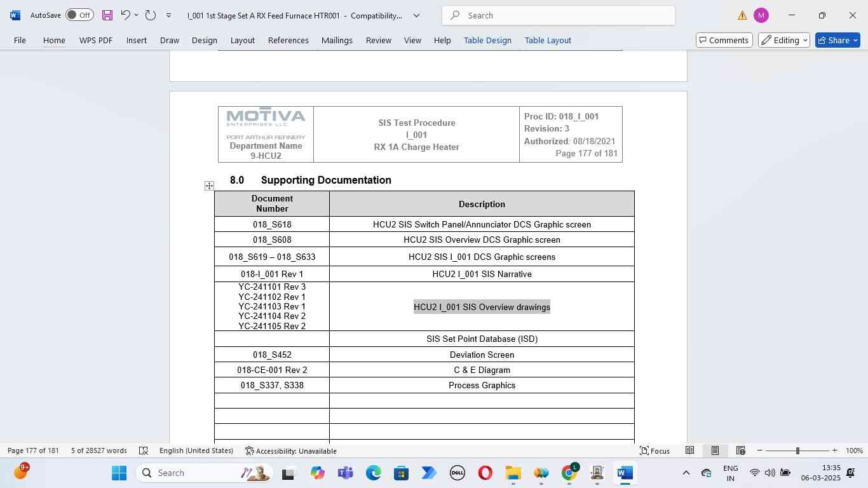Expand the document title dropdown chevron
868x488 pixels.
tap(416, 15)
